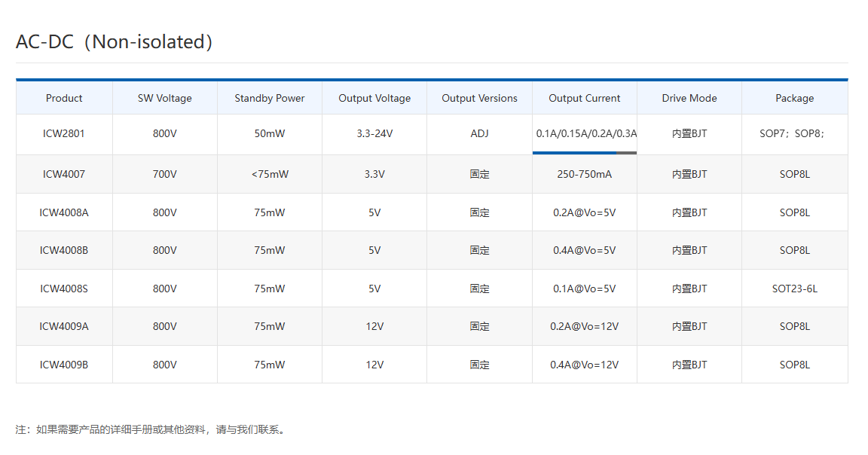Select the ICW4008S product name
868x455 pixels.
(64, 289)
